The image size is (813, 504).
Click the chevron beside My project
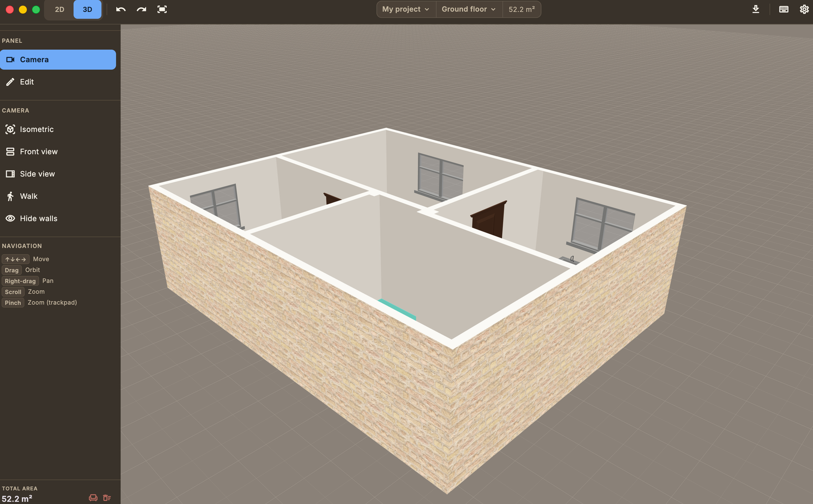427,10
